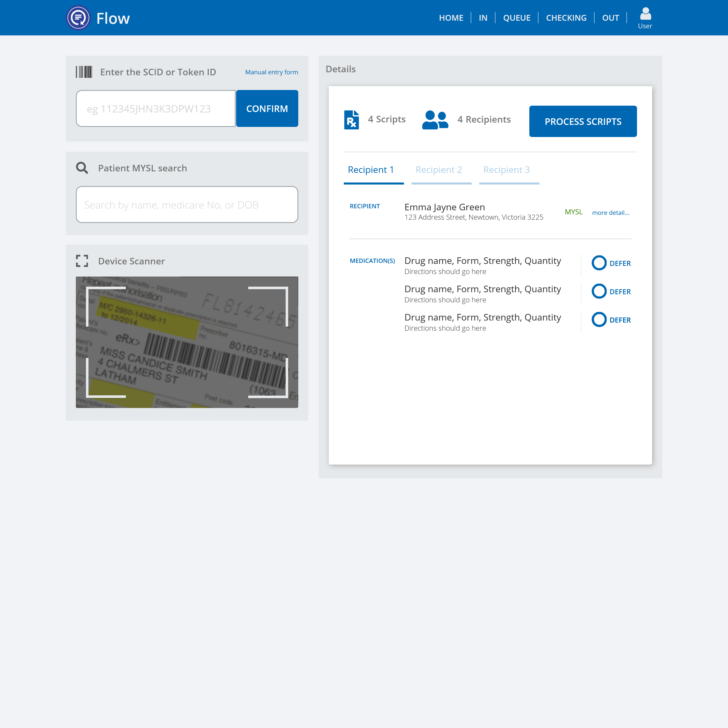
Task: Click the Patient MYSL search heading
Action: 142,168
